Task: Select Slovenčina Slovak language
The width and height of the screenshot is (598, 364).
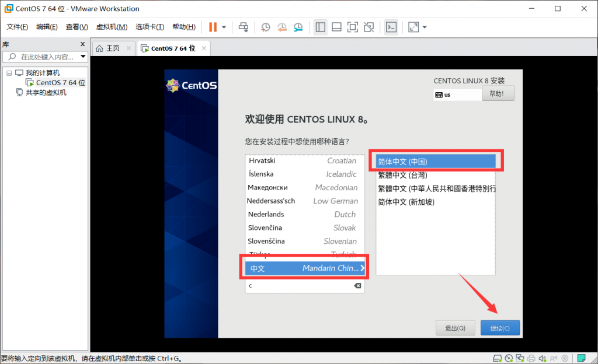Action: (x=304, y=228)
